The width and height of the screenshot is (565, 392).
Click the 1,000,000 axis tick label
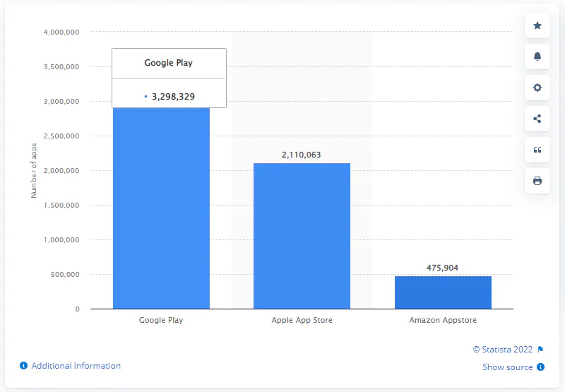coord(61,239)
